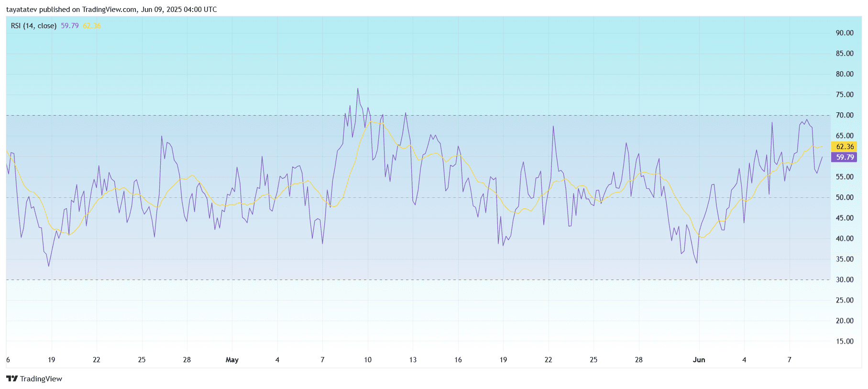Click the yellow 62.36 value in legend
The image size is (868, 389).
tap(92, 26)
